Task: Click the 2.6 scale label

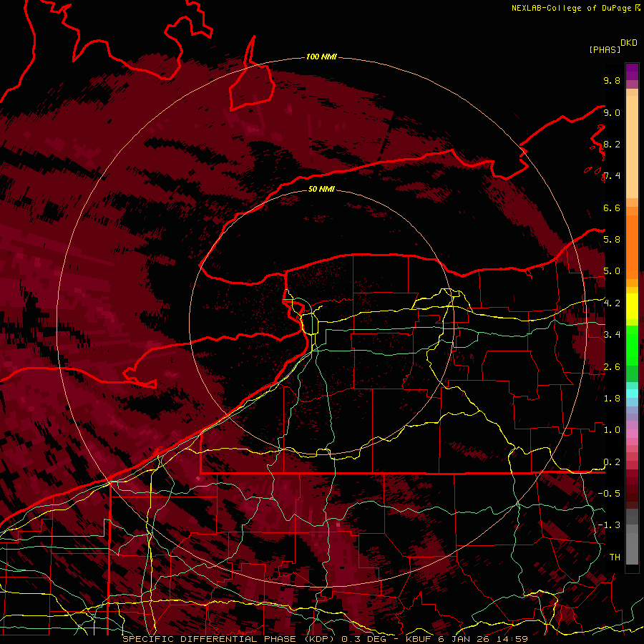Action: 612,367
